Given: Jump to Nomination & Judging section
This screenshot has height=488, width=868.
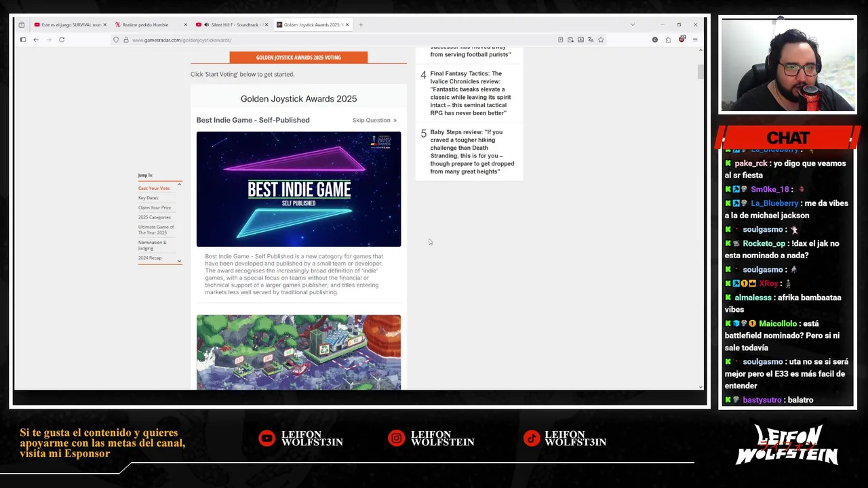Looking at the screenshot, I should click(152, 245).
